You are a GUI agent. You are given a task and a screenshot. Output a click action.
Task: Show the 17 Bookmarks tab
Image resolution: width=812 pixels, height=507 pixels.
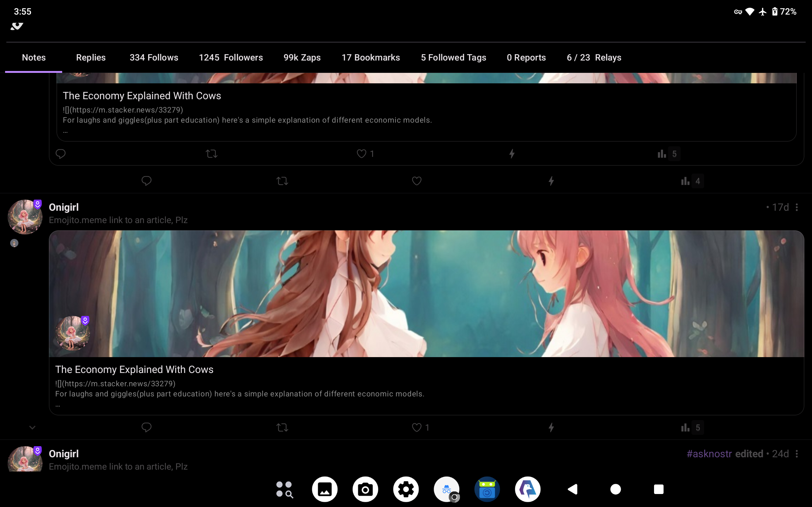point(370,57)
